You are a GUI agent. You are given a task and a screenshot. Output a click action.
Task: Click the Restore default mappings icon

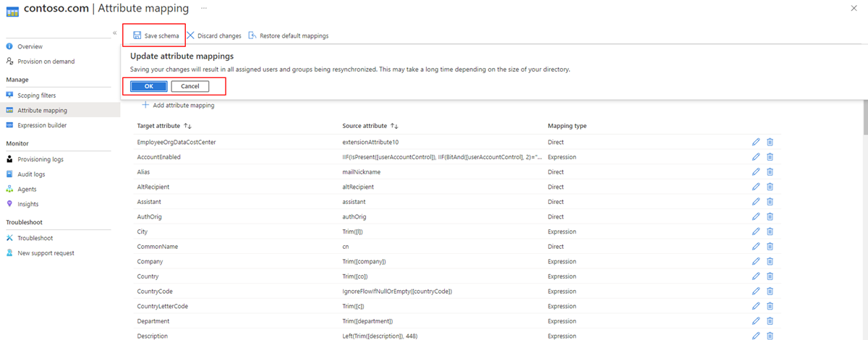pos(252,35)
